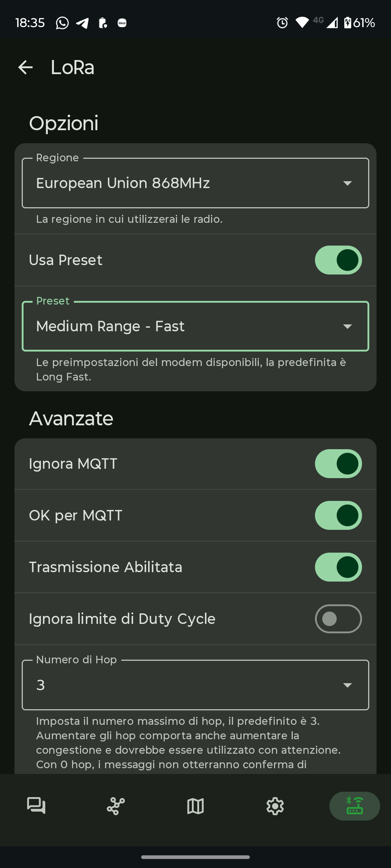Tap the battery percentage indicator
The image size is (391, 868).
tap(363, 23)
